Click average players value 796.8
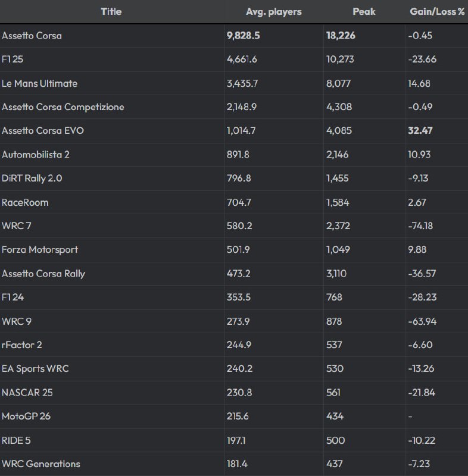The image size is (468, 476). (x=239, y=178)
